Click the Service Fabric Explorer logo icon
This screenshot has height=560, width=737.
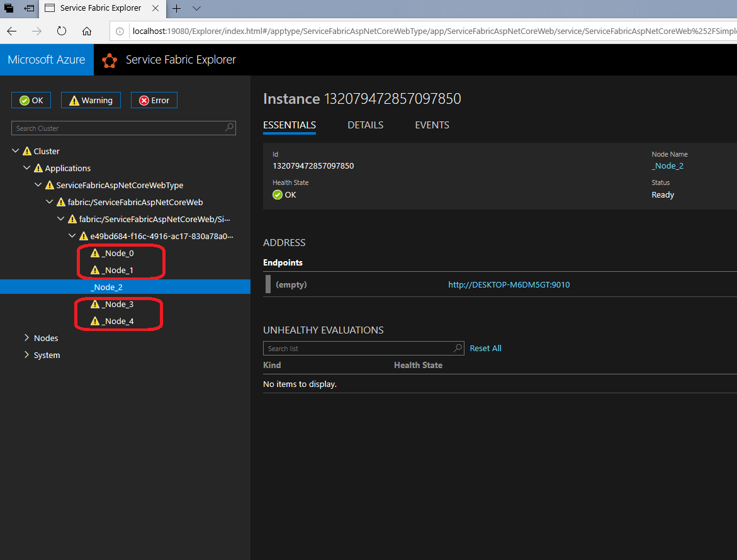[110, 60]
